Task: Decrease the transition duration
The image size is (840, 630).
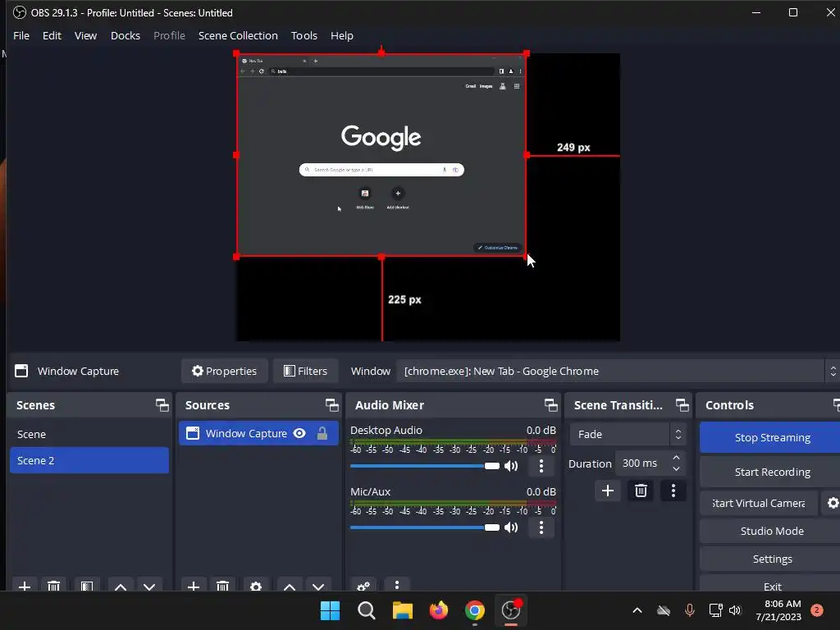Action: [x=676, y=469]
